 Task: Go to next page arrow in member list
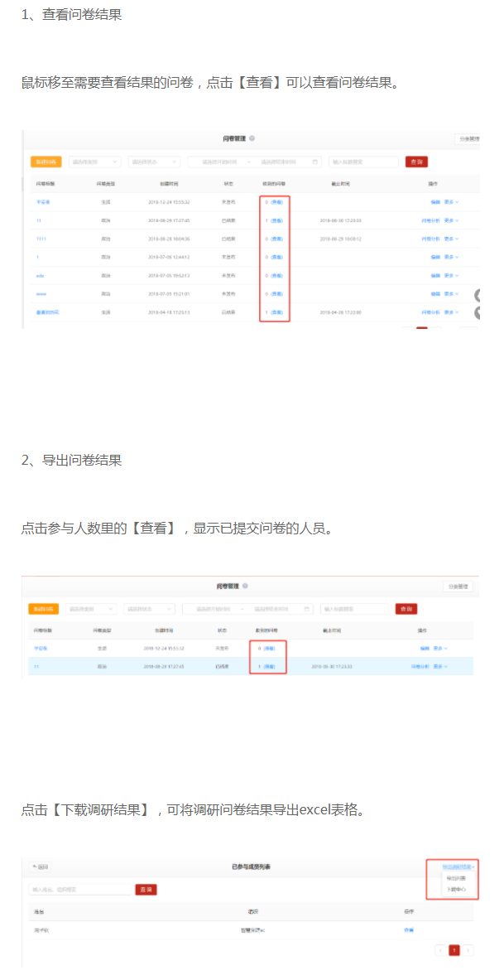click(468, 950)
